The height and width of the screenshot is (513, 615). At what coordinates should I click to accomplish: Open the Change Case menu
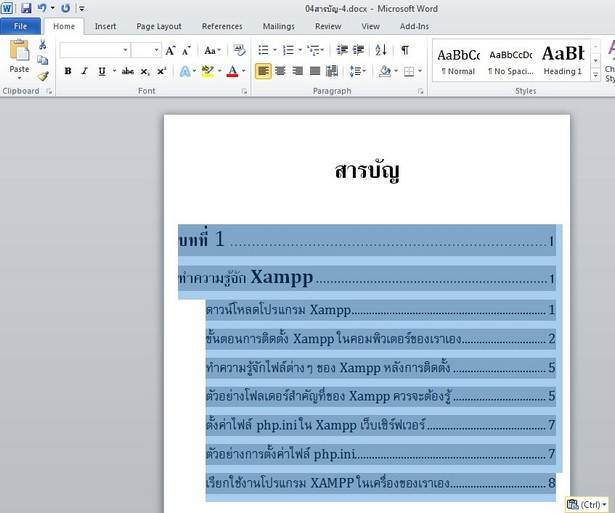pos(212,50)
